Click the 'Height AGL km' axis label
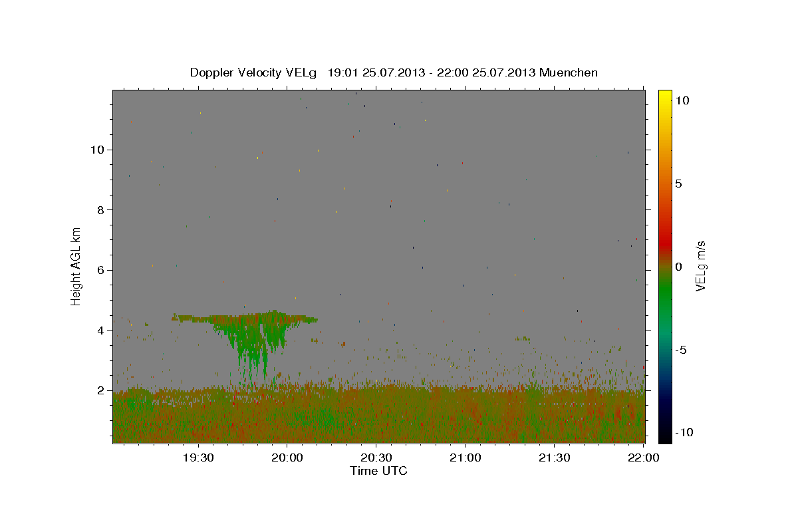Screen dimensions: 798x532 click(76, 266)
